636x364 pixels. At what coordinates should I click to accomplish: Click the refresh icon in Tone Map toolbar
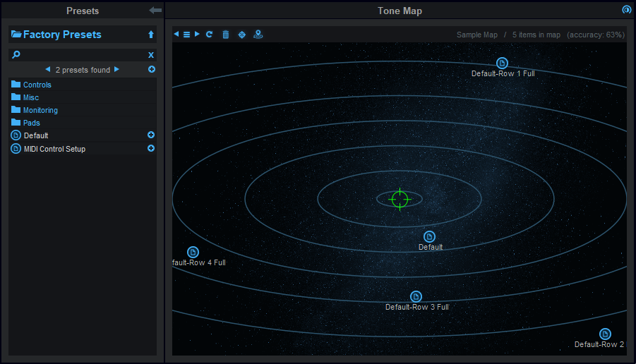[210, 35]
